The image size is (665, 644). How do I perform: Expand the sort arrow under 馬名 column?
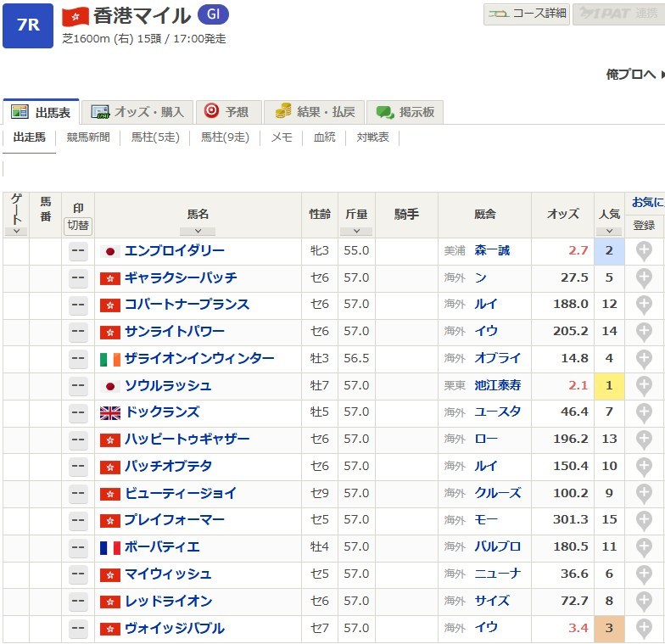[x=198, y=231]
